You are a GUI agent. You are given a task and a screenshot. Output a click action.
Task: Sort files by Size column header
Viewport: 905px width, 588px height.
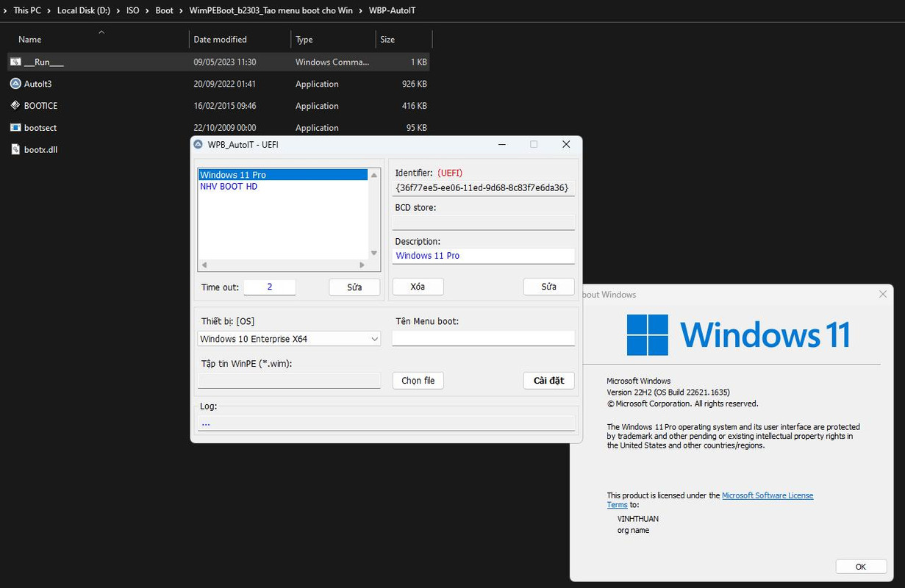(x=387, y=39)
